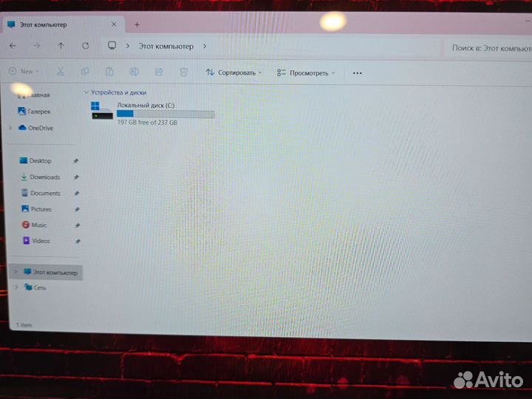Open OneDrive in the sidebar

coord(36,128)
